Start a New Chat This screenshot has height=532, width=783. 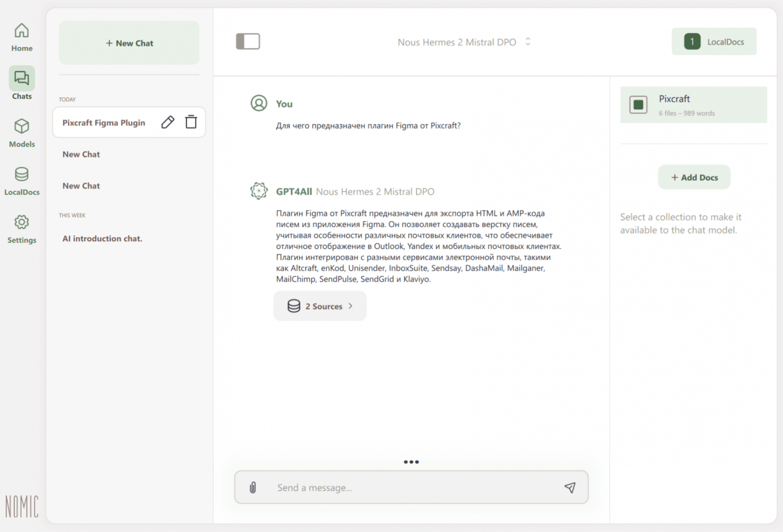click(x=129, y=43)
